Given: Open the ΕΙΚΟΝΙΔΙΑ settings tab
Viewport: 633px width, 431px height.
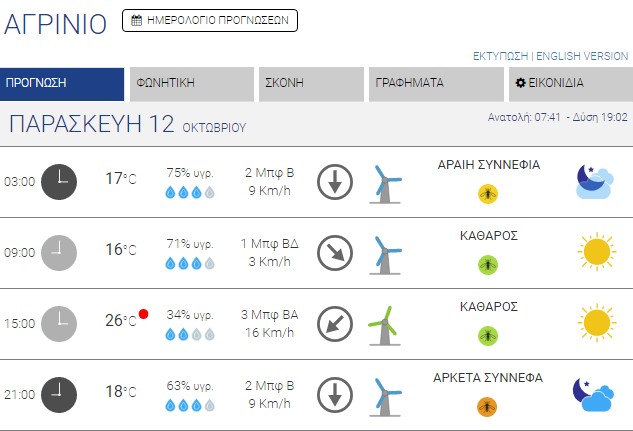Looking at the screenshot, I should (568, 84).
